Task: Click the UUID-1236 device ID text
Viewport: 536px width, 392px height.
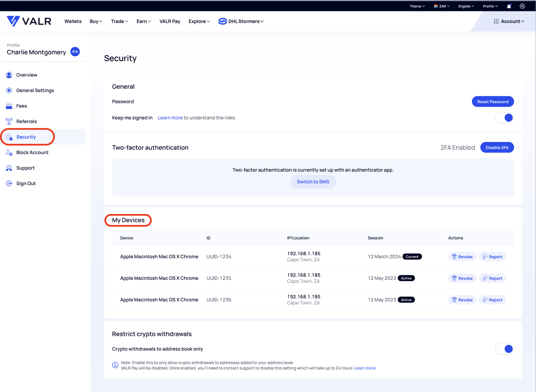Action: click(219, 300)
